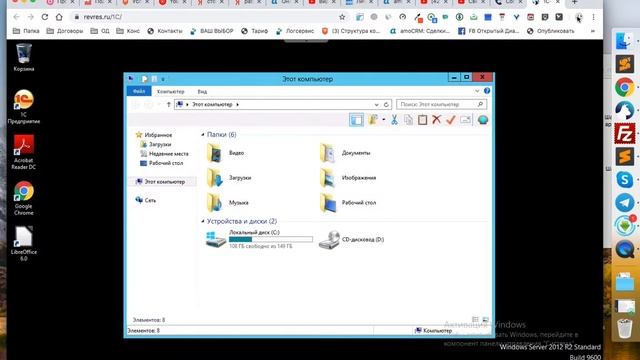Switch to large icons view button in status bar

point(485,320)
